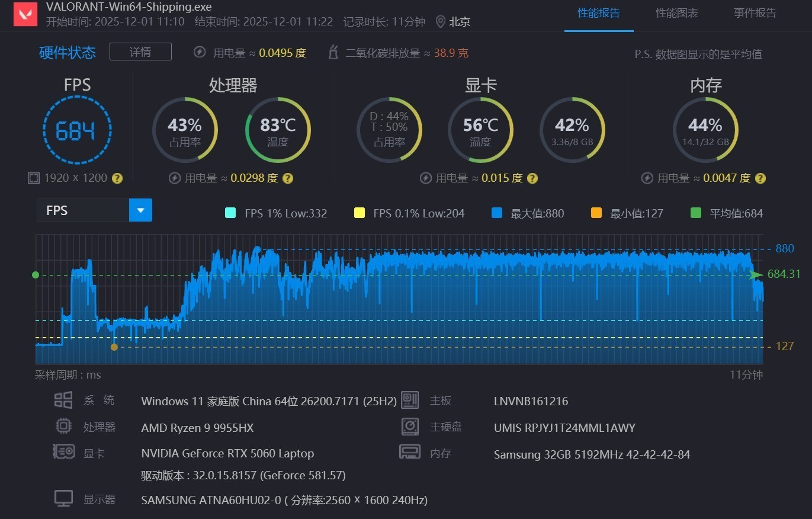Click the FPS selector's arrow button
The height and width of the screenshot is (519, 812).
pos(140,210)
